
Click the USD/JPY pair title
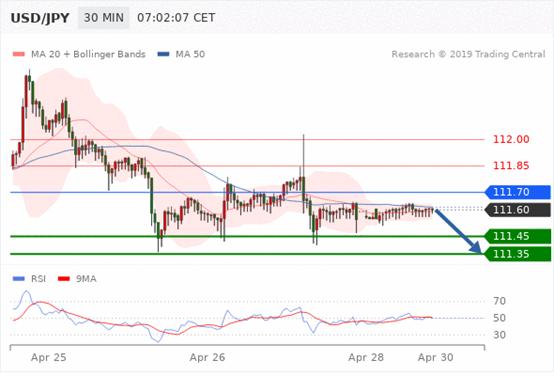[x=40, y=18]
